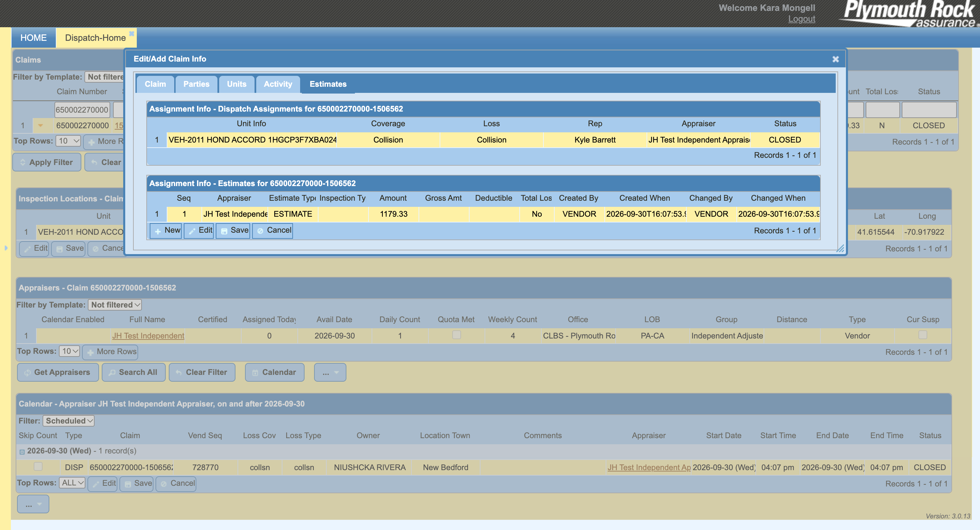Click Cancel in the Calendar panel toolbar

click(x=176, y=484)
